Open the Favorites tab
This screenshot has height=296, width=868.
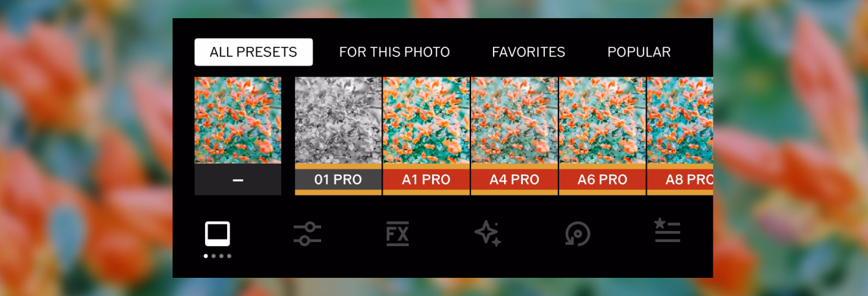(x=528, y=52)
